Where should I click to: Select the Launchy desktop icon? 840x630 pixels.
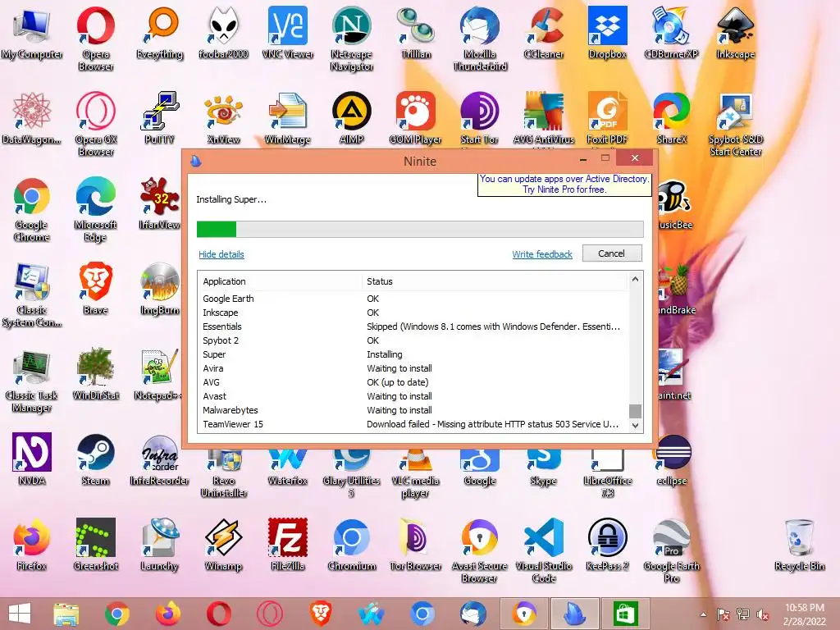click(159, 545)
